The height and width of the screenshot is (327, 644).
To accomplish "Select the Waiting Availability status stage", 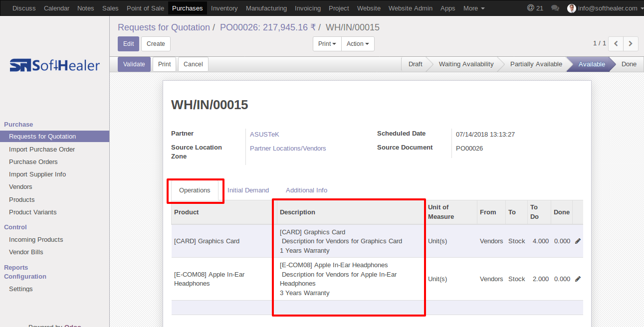I will point(466,64).
